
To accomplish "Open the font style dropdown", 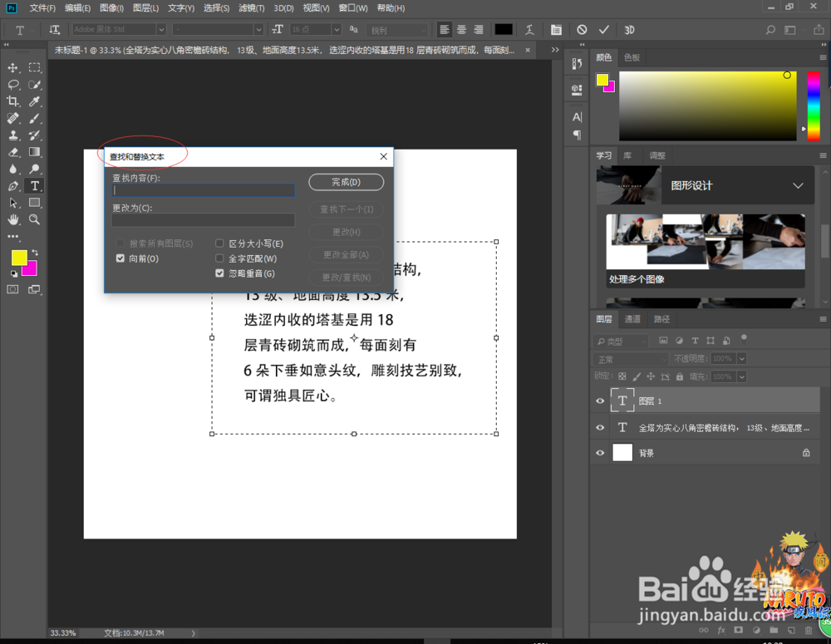I will [258, 30].
